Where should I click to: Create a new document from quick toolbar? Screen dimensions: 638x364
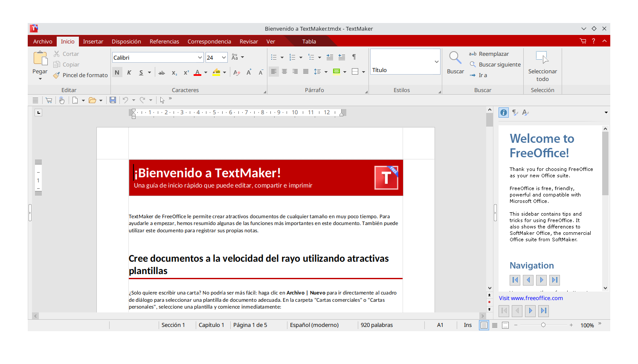[x=75, y=100]
